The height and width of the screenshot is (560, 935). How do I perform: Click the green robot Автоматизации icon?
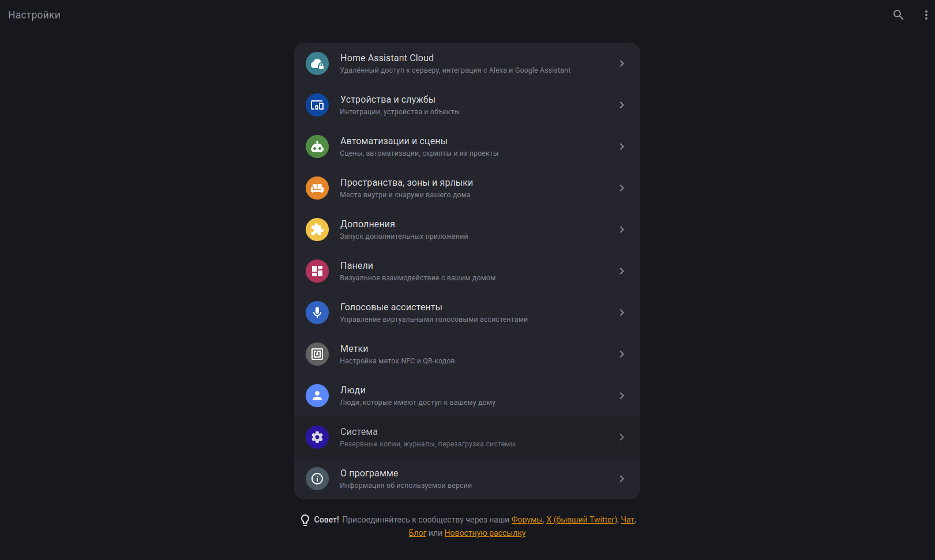(317, 146)
